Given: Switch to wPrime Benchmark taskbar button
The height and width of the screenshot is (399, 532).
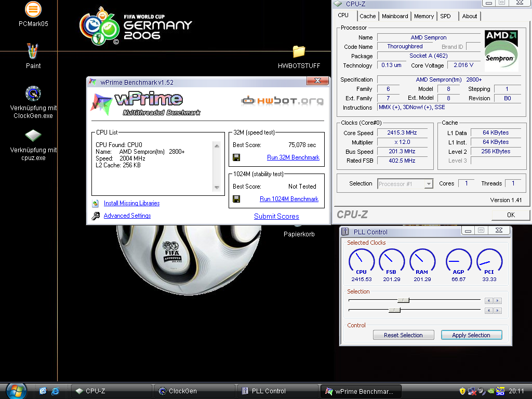Looking at the screenshot, I should tap(361, 391).
